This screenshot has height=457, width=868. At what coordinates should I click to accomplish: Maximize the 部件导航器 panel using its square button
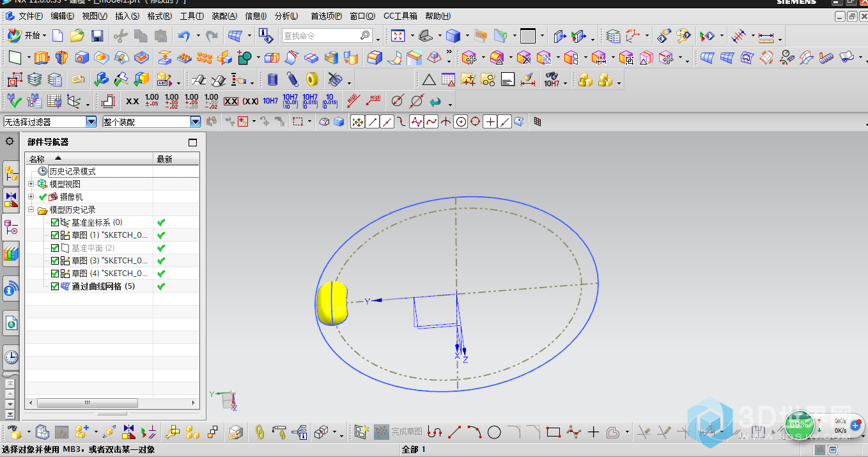(192, 143)
